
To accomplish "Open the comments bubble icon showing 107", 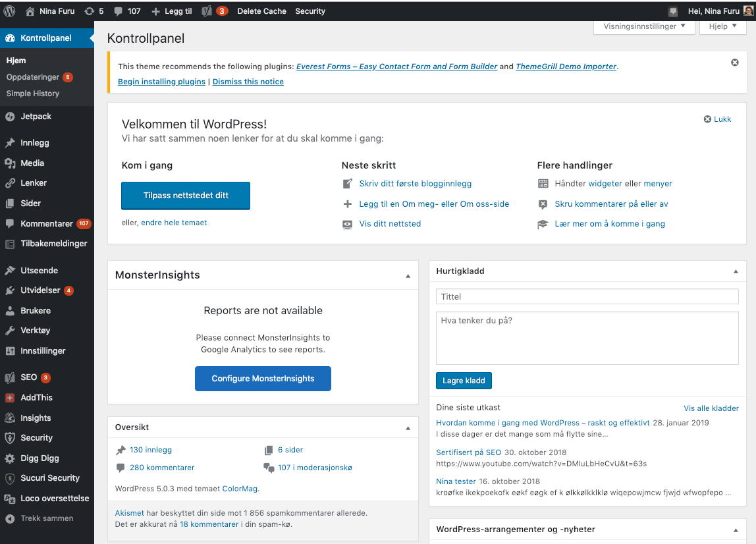I will pyautogui.click(x=118, y=11).
